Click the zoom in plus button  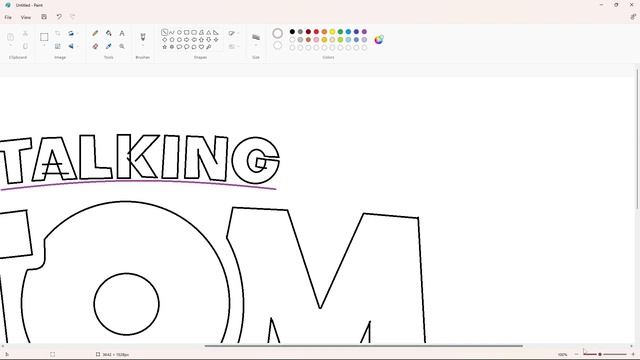(x=633, y=354)
